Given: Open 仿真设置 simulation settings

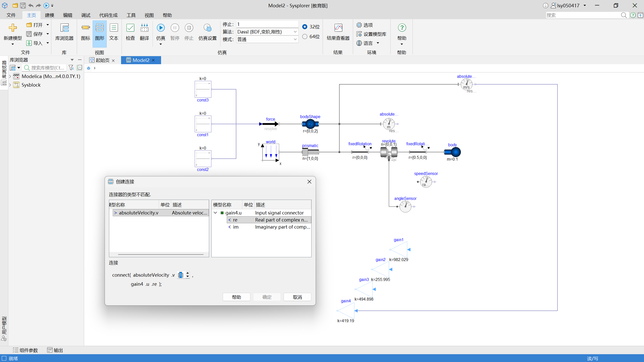Looking at the screenshot, I should point(208,32).
